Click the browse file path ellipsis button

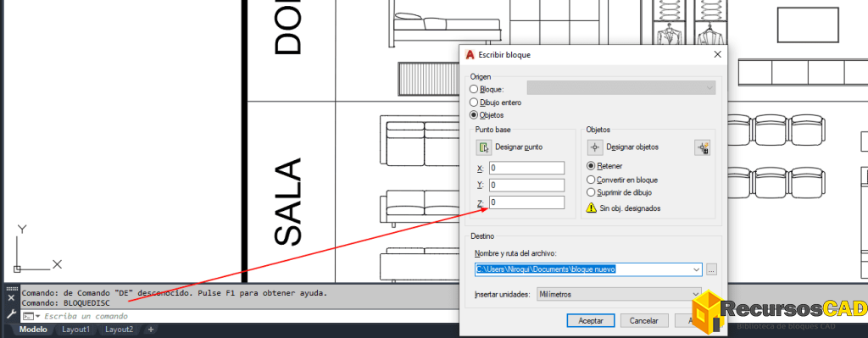[712, 269]
